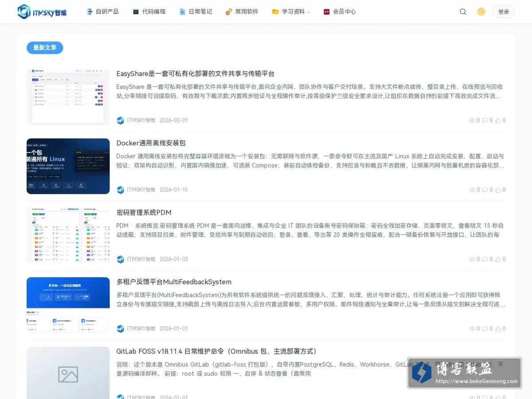Viewport: 532px width, 399px height.
Task: Click the 日常笔记 document icon
Action: pyautogui.click(x=182, y=12)
